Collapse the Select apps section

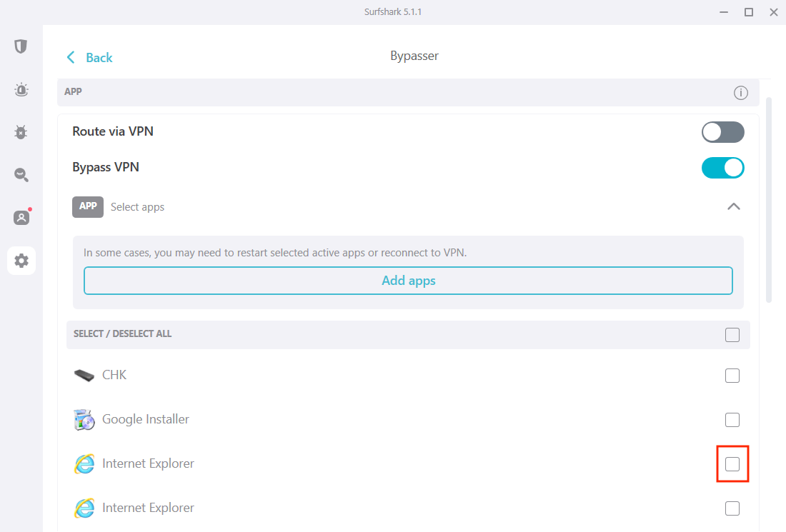[733, 206]
